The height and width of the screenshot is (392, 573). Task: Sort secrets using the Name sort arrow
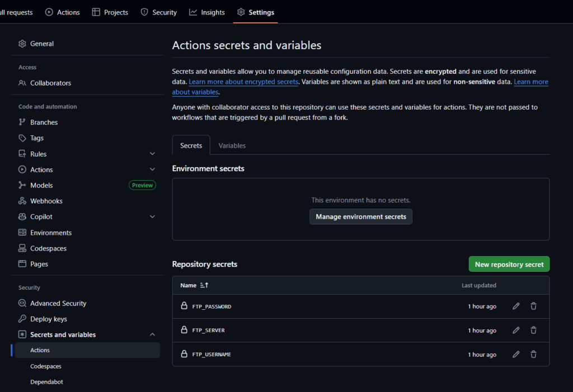204,285
